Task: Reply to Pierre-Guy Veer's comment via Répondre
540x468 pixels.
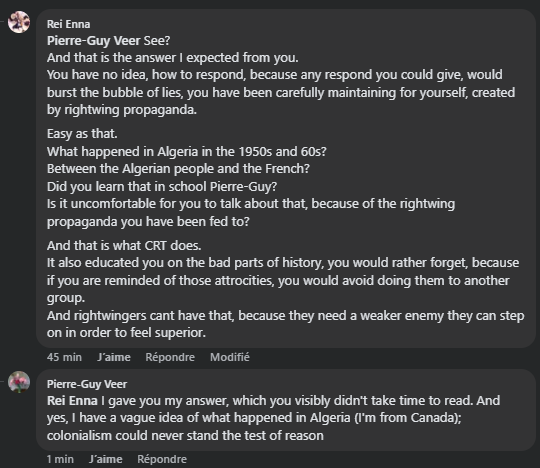Action: 162,459
